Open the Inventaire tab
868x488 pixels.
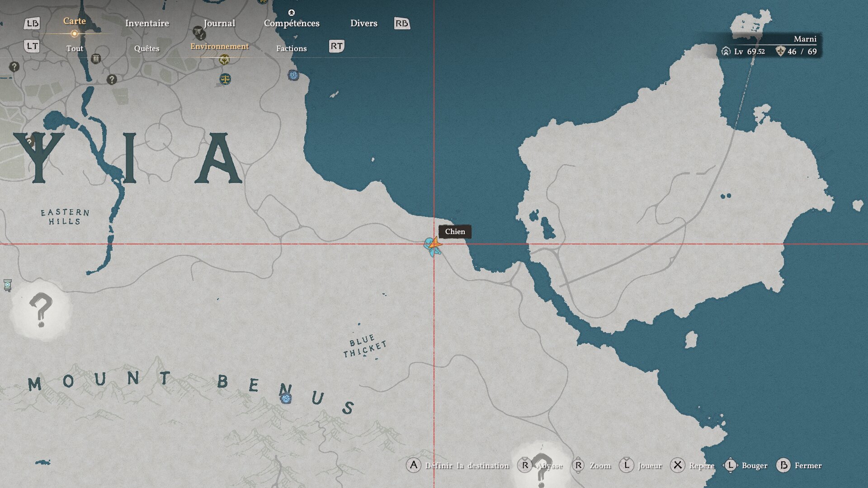(147, 23)
